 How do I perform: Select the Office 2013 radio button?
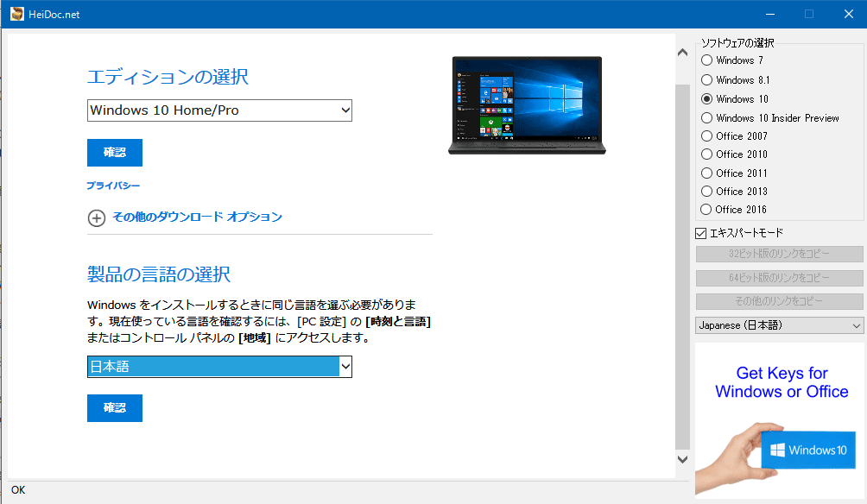[706, 192]
